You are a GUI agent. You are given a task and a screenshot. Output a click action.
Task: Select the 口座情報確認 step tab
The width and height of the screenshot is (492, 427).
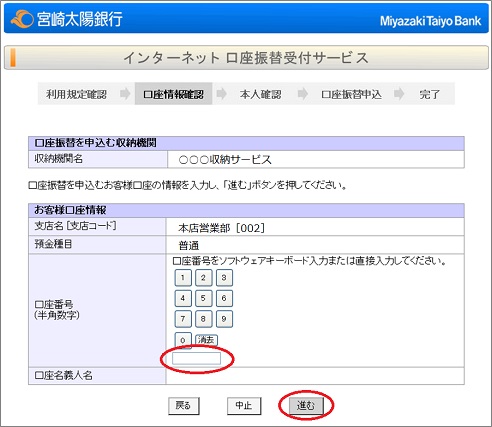pyautogui.click(x=173, y=94)
